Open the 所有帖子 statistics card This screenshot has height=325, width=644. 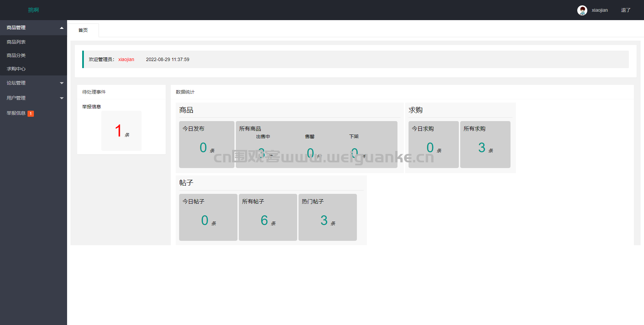coord(268,217)
